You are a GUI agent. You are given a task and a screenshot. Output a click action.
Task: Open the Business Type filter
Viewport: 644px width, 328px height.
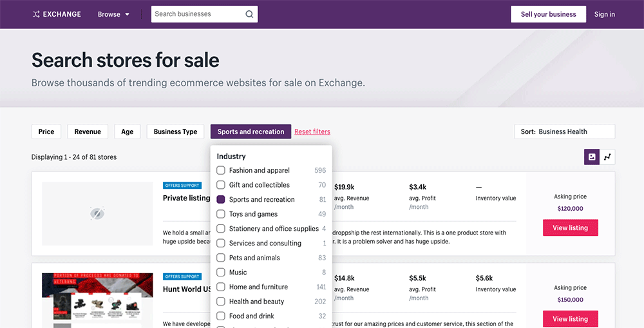(x=175, y=131)
